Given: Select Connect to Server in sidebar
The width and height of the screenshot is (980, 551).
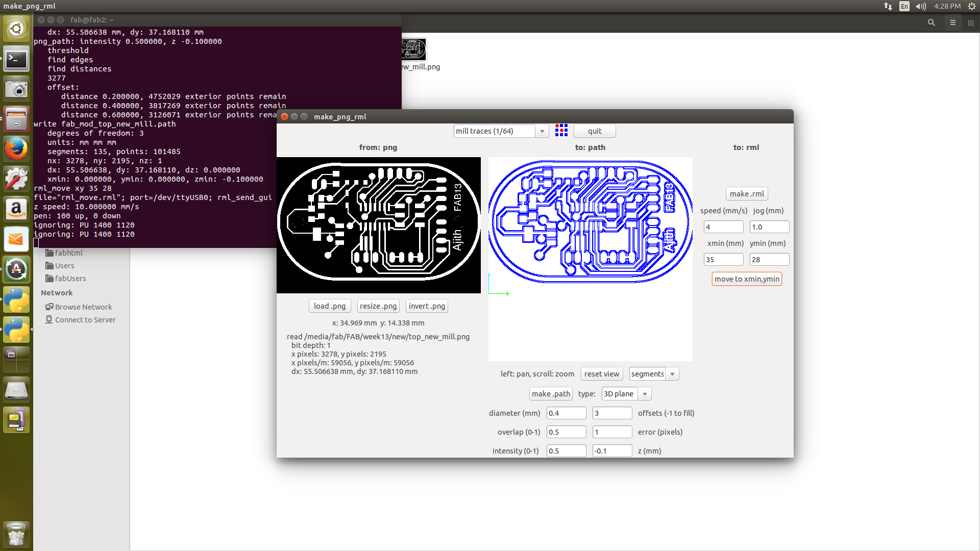Looking at the screenshot, I should pyautogui.click(x=81, y=320).
